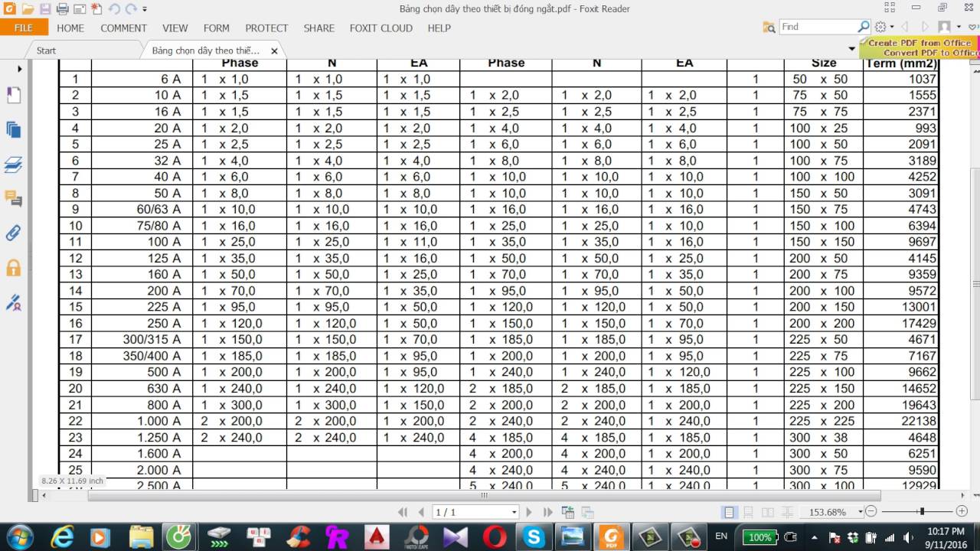This screenshot has height=551, width=980.
Task: Click the volume speaker tray icon
Action: click(907, 536)
